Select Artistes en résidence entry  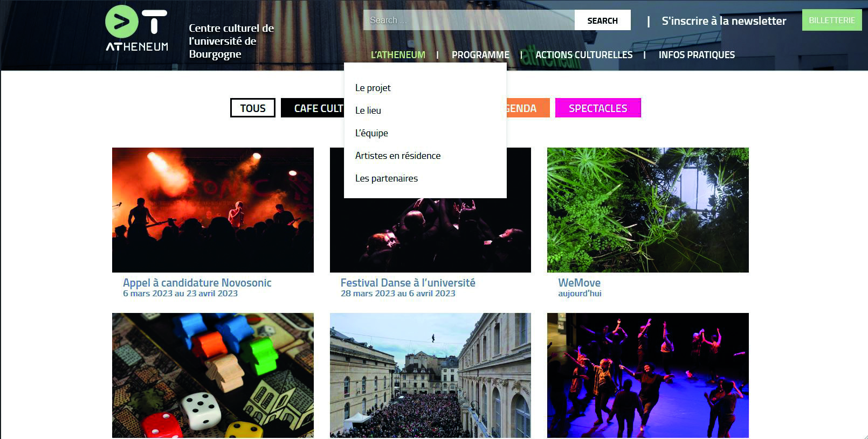coord(397,156)
